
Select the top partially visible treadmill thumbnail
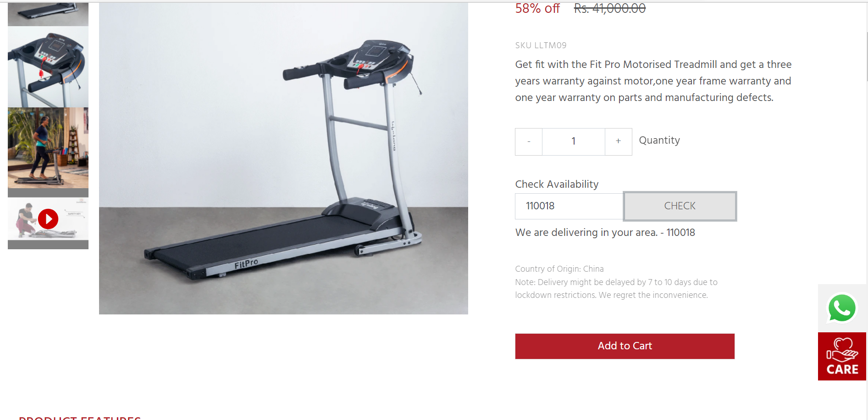click(x=48, y=14)
